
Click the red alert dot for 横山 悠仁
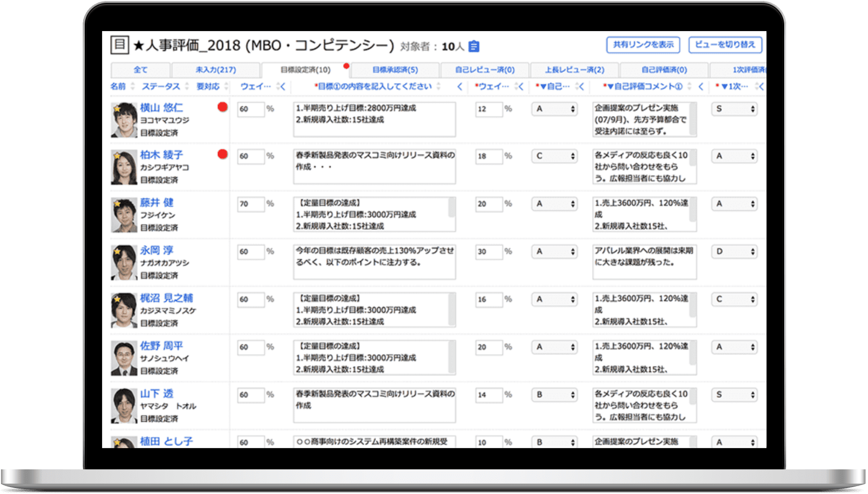[222, 107]
